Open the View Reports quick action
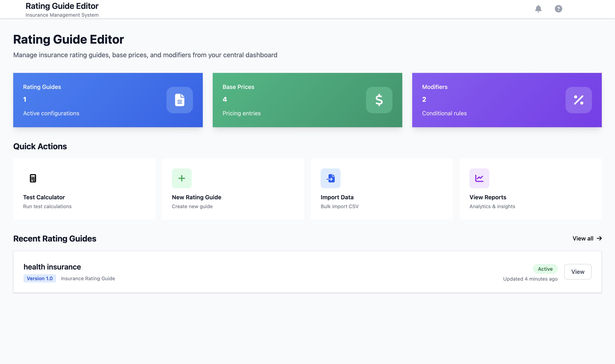This screenshot has width=615, height=364. [530, 189]
